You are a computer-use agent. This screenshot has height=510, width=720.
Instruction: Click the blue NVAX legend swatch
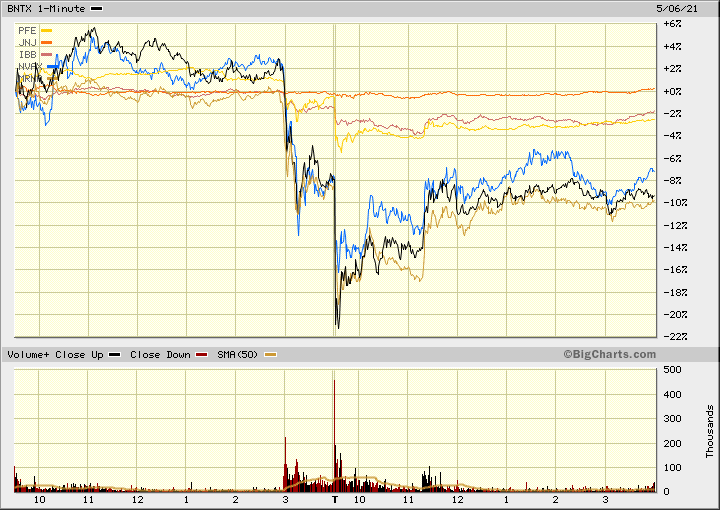[52, 67]
